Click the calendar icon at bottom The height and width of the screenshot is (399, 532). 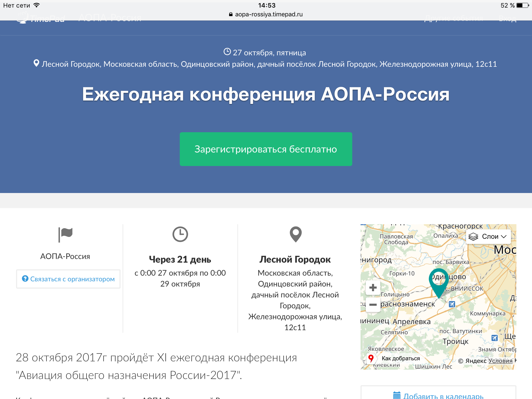pyautogui.click(x=397, y=395)
